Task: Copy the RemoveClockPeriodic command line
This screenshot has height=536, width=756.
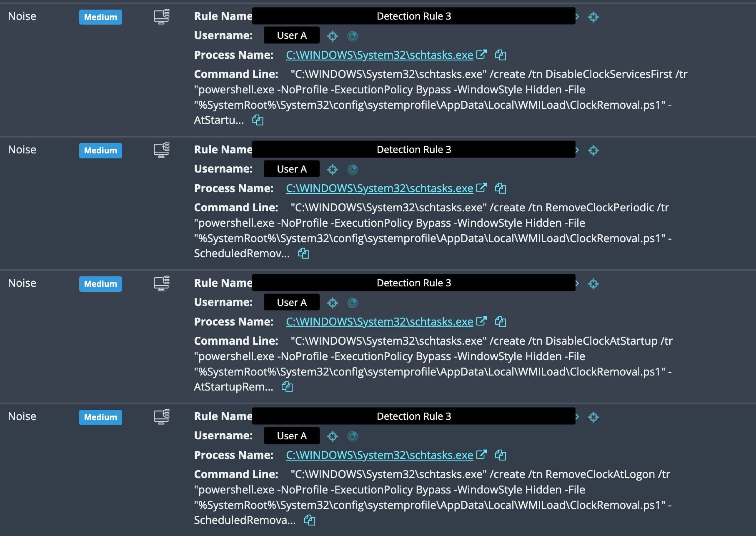Action: tap(303, 254)
